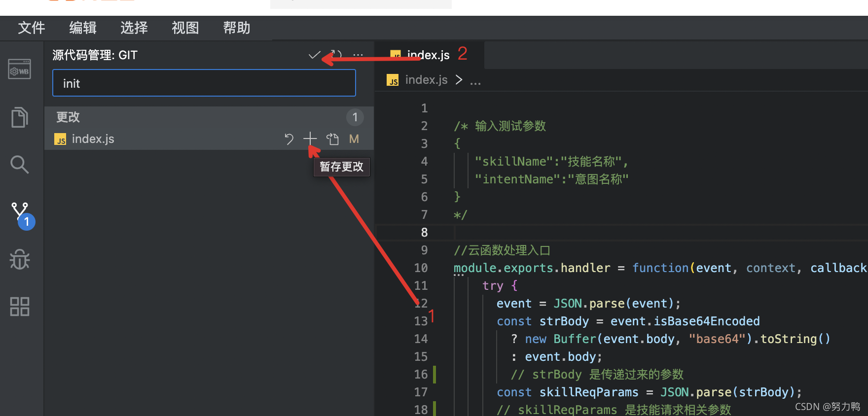Click the module.exports.handler code line

pyautogui.click(x=660, y=268)
